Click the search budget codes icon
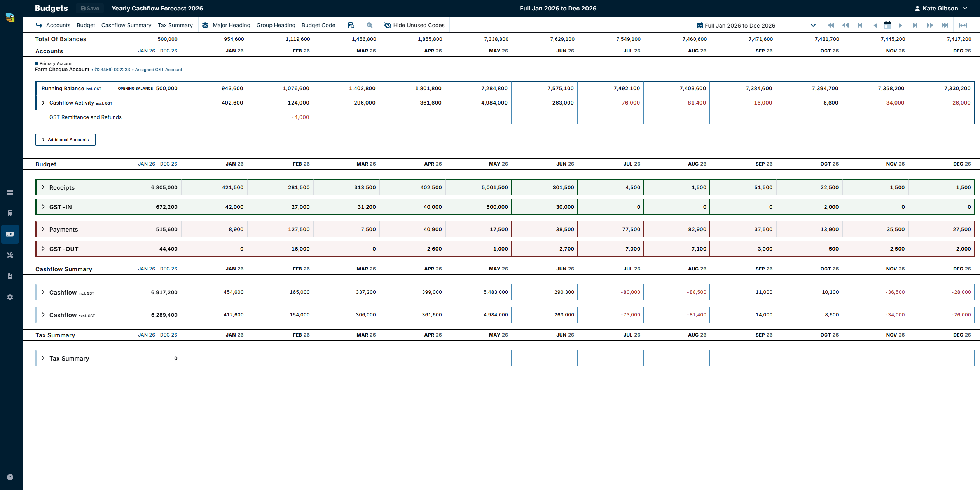 (x=351, y=25)
